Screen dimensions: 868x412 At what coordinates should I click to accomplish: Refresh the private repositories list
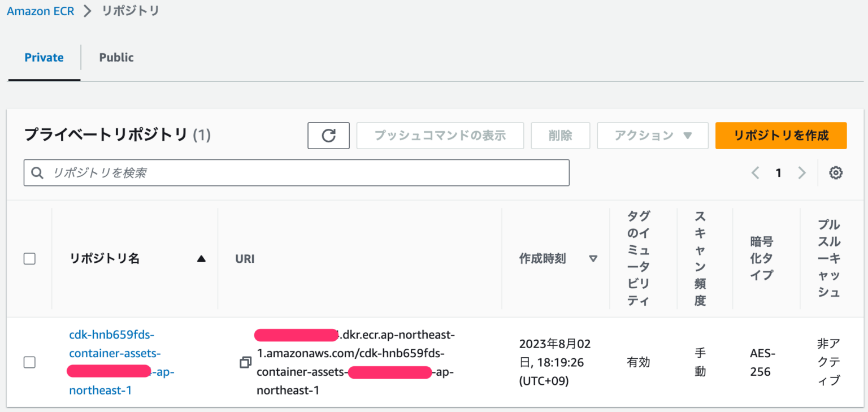tap(328, 136)
